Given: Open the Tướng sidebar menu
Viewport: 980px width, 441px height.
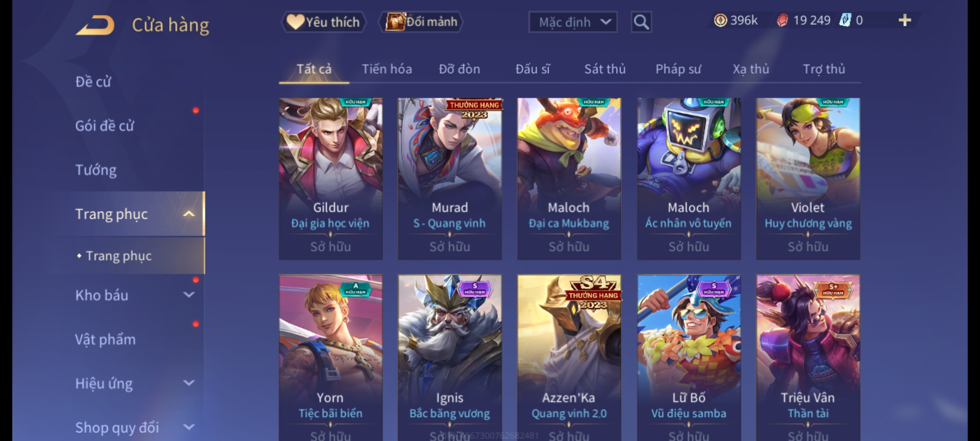Looking at the screenshot, I should click(x=96, y=170).
